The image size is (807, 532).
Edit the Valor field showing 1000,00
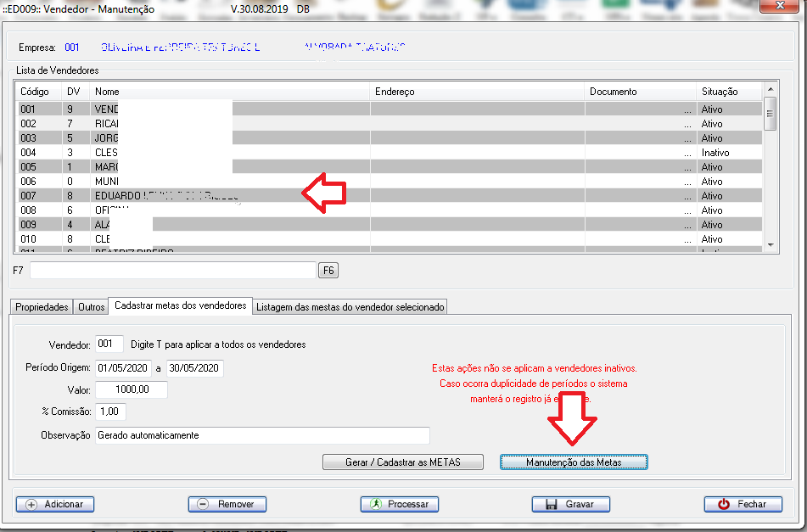131,390
